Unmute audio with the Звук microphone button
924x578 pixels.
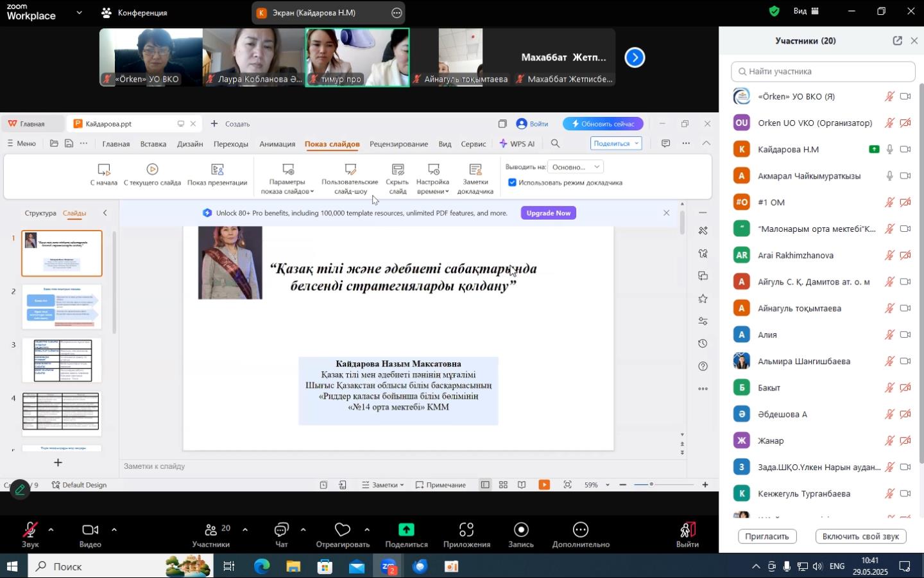30,530
